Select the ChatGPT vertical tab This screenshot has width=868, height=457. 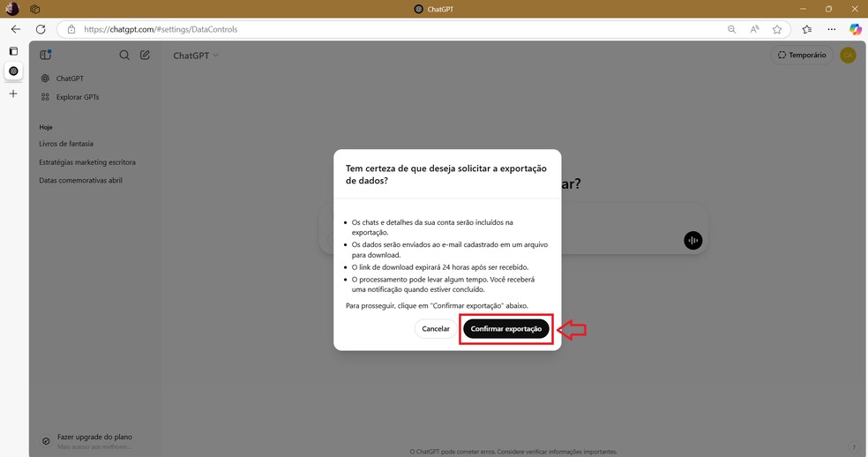pyautogui.click(x=13, y=71)
